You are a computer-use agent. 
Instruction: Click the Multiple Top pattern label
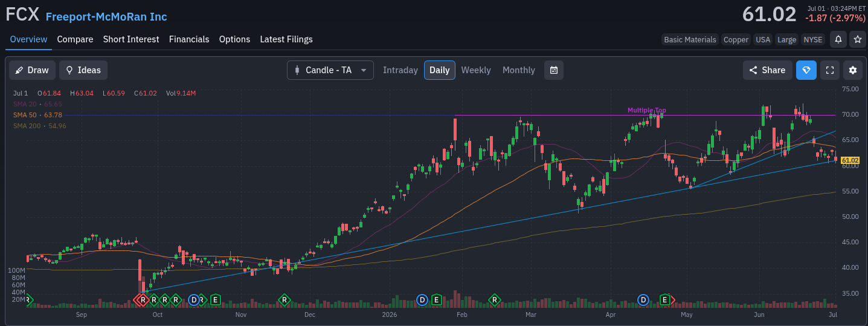pos(646,110)
